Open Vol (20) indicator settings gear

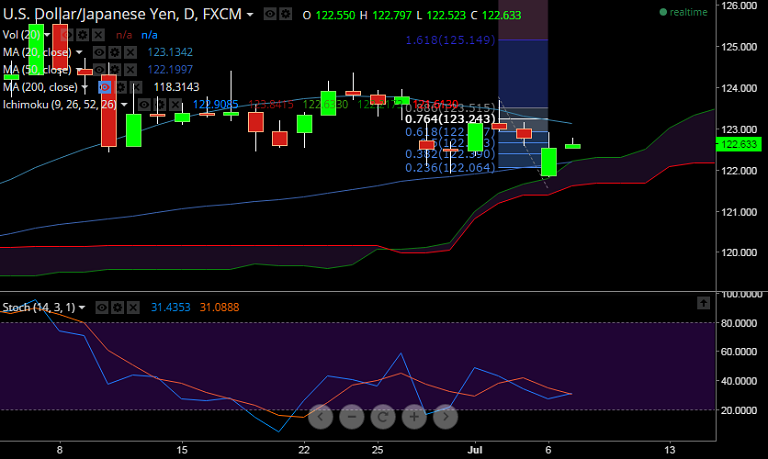pos(83,35)
